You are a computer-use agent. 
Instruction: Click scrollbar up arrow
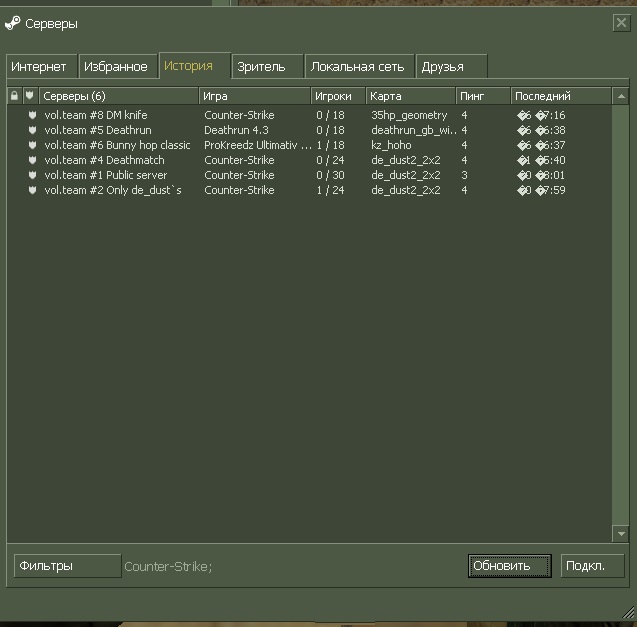pyautogui.click(x=621, y=96)
